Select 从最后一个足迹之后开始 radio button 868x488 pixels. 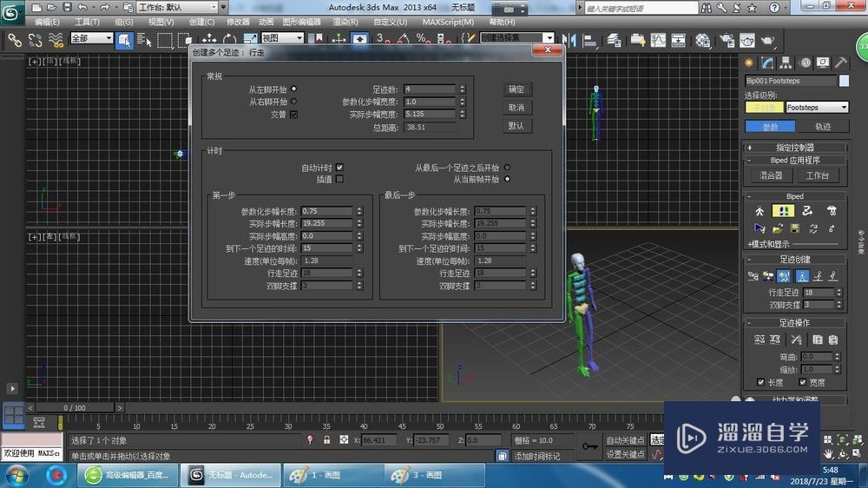tap(507, 168)
